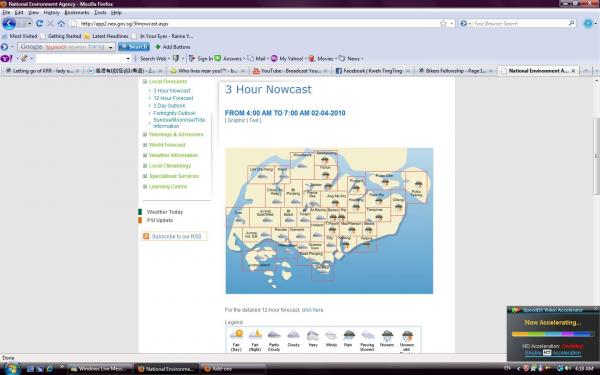Open the PSI Update link

pos(160,220)
